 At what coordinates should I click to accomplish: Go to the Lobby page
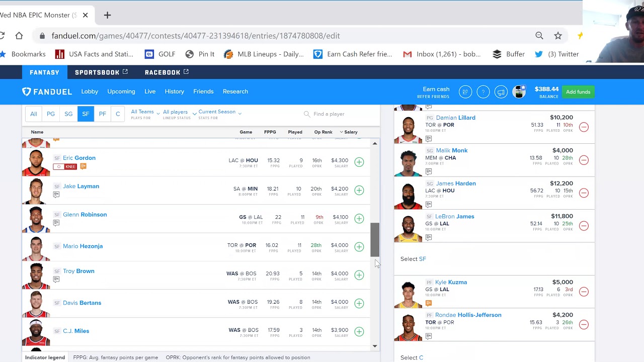pos(90,92)
